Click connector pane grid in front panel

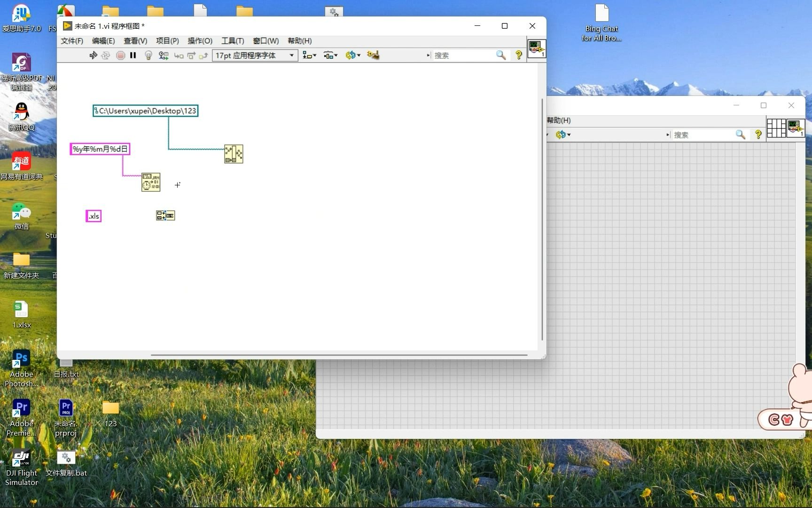(x=776, y=128)
